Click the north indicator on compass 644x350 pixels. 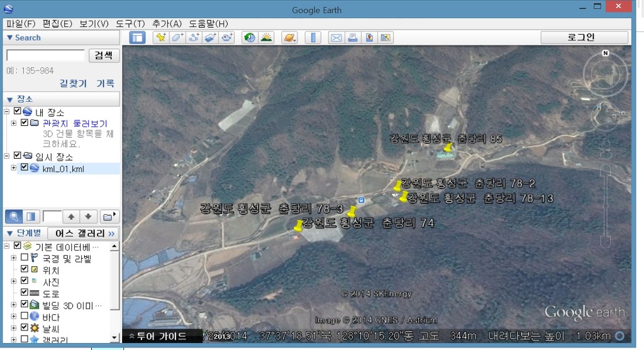coord(606,53)
